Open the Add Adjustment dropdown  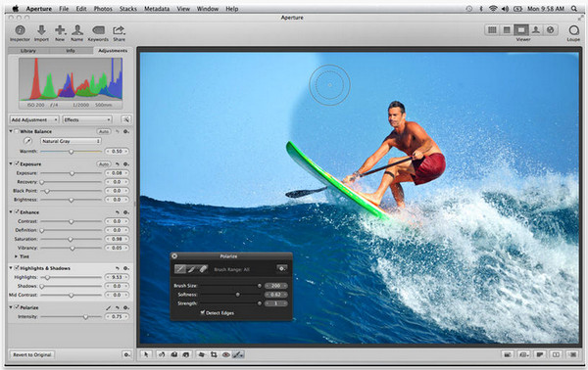click(34, 119)
